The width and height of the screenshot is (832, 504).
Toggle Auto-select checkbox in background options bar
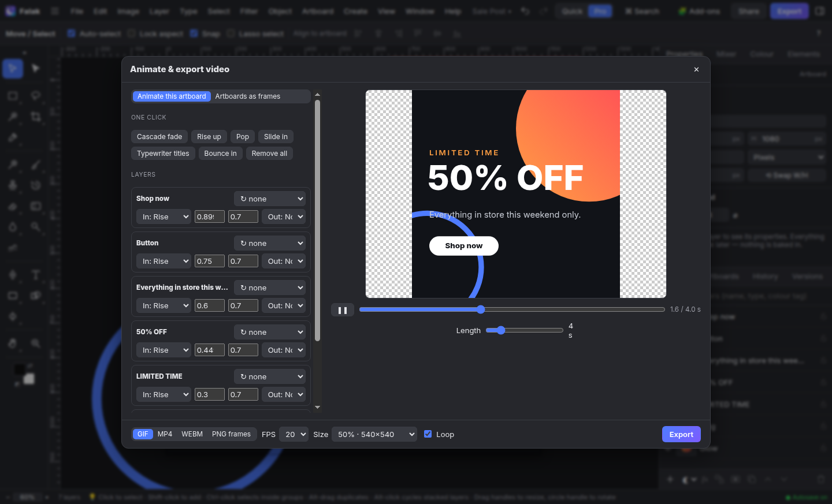click(x=72, y=33)
